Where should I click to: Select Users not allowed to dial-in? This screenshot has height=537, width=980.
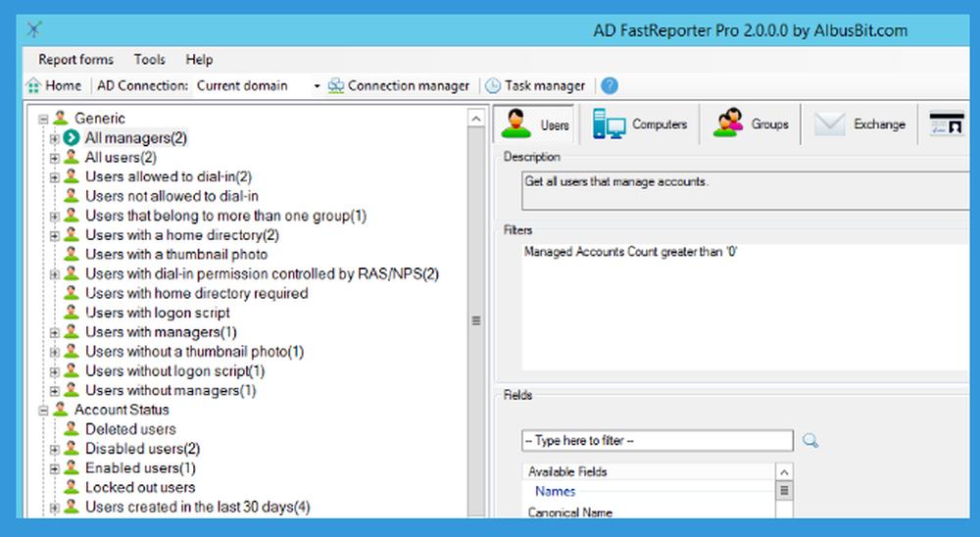171,196
